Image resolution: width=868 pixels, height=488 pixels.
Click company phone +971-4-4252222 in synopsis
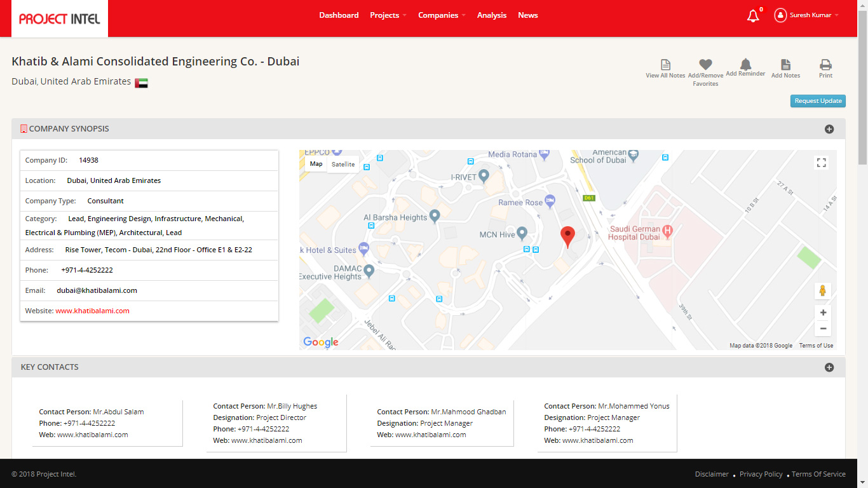(x=87, y=270)
